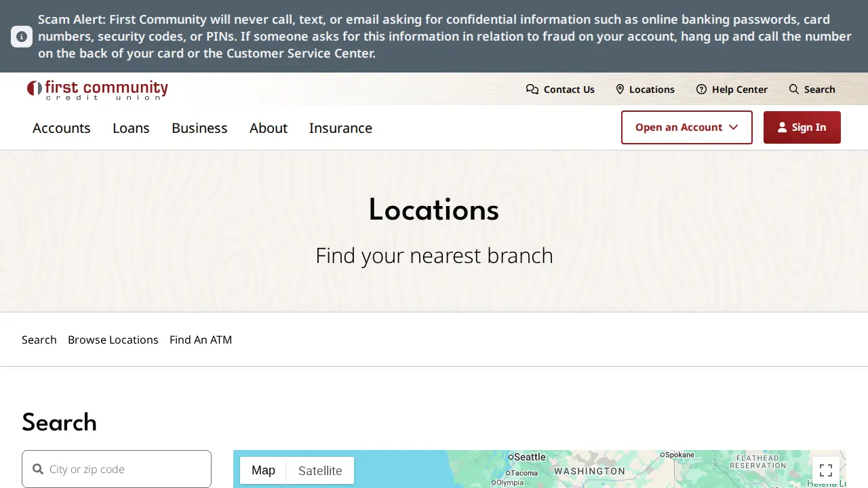Click the Locations map pin icon
868x488 pixels.
pos(620,89)
